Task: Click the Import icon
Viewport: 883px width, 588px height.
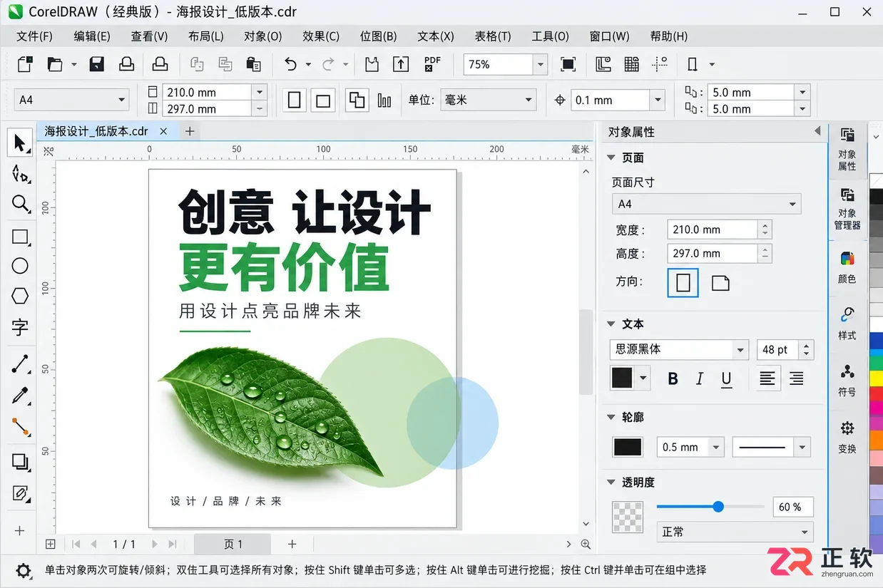Action: click(372, 64)
